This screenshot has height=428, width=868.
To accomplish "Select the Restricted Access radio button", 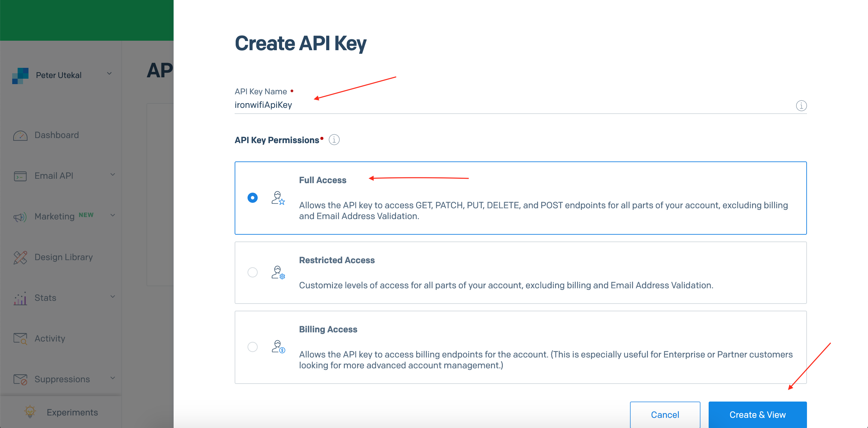I will coord(252,272).
